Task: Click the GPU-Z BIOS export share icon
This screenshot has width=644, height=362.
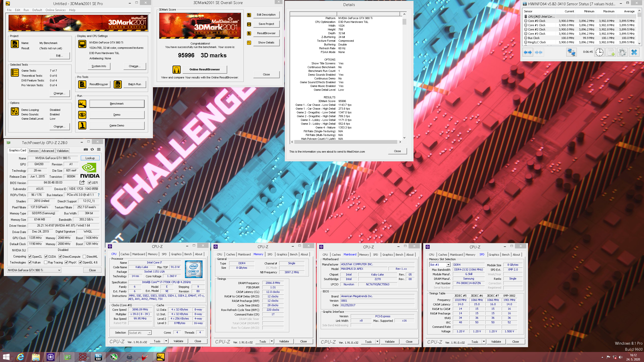Action: [x=82, y=183]
